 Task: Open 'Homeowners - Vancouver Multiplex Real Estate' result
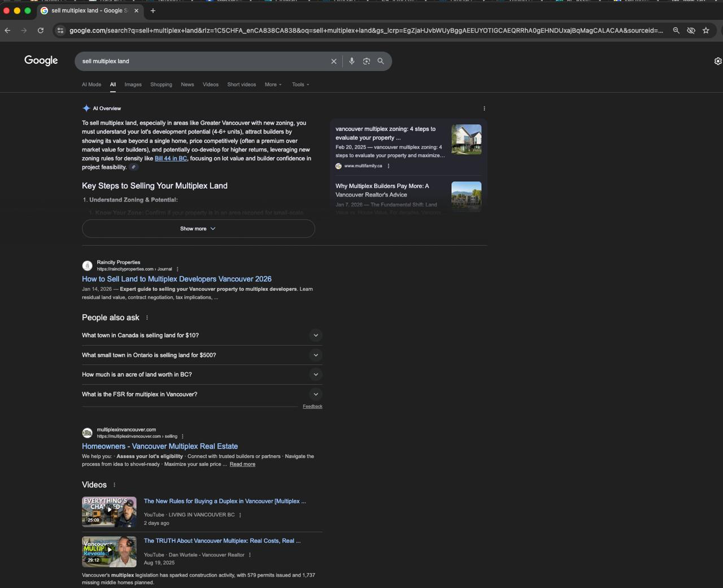click(160, 446)
